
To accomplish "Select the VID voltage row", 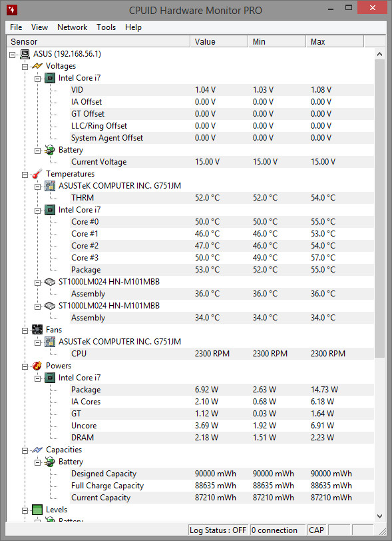I will 222,90.
